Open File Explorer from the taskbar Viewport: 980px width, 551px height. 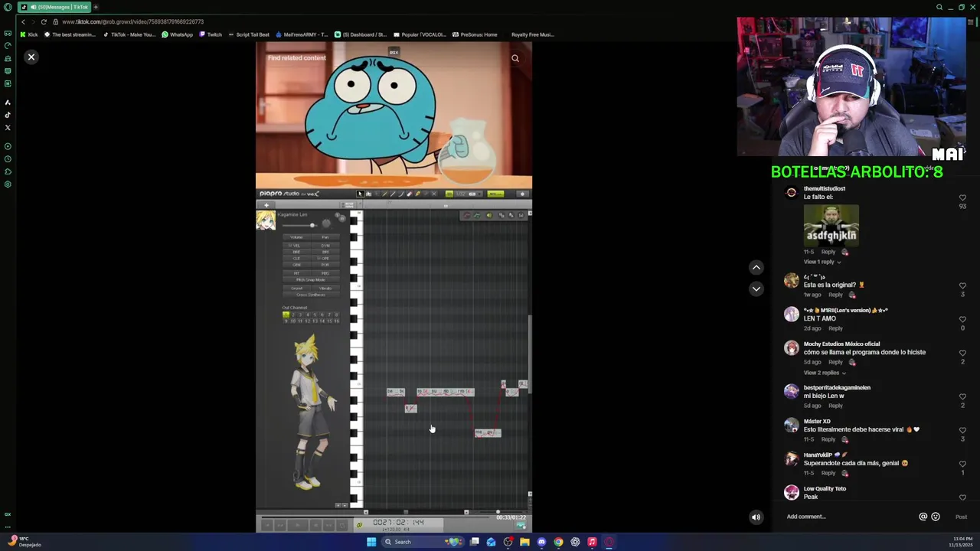coord(524,542)
